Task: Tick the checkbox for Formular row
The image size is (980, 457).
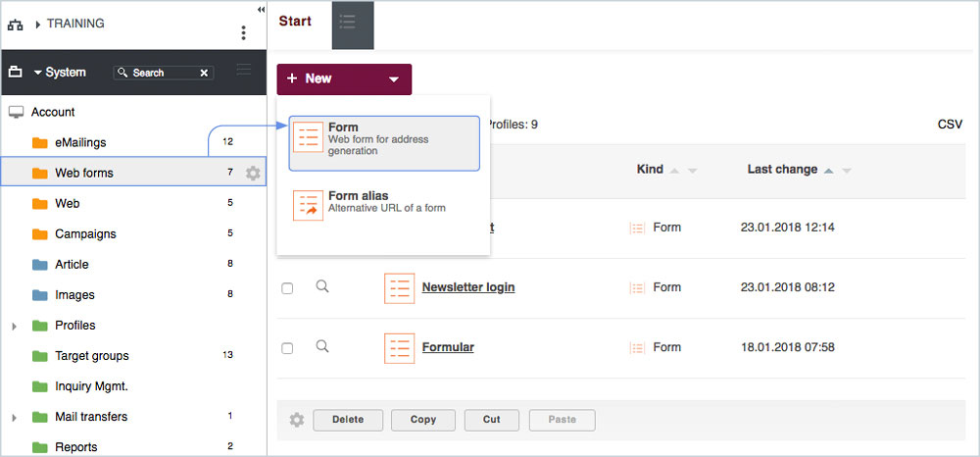Action: (x=287, y=348)
